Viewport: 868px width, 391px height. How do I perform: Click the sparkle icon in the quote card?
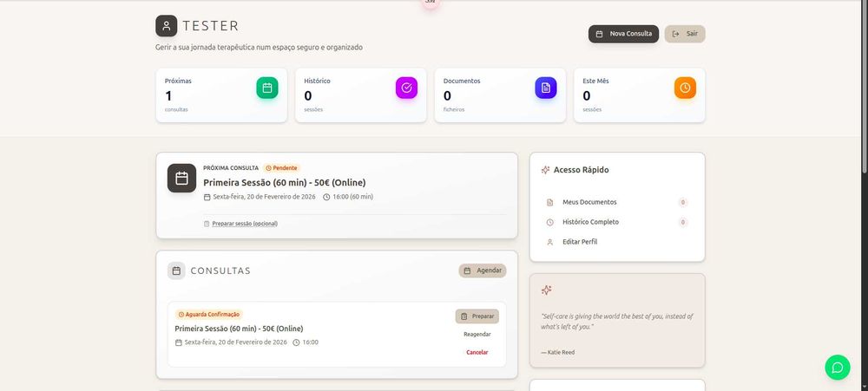[546, 290]
